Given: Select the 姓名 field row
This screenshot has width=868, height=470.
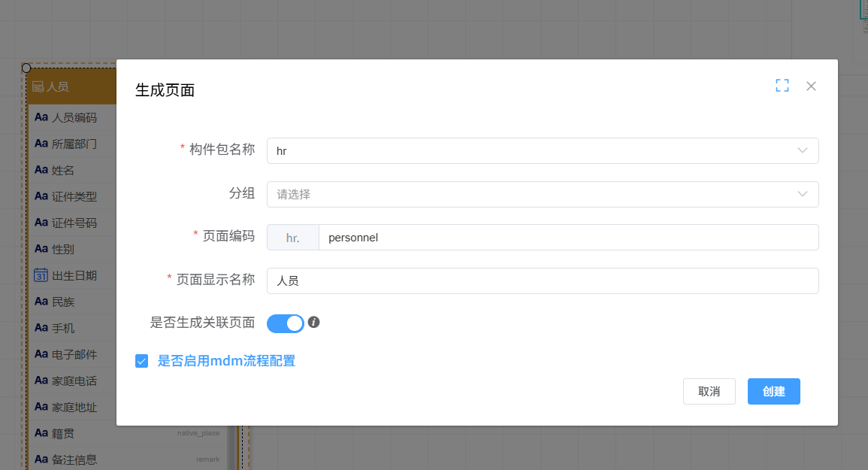Looking at the screenshot, I should [x=72, y=170].
